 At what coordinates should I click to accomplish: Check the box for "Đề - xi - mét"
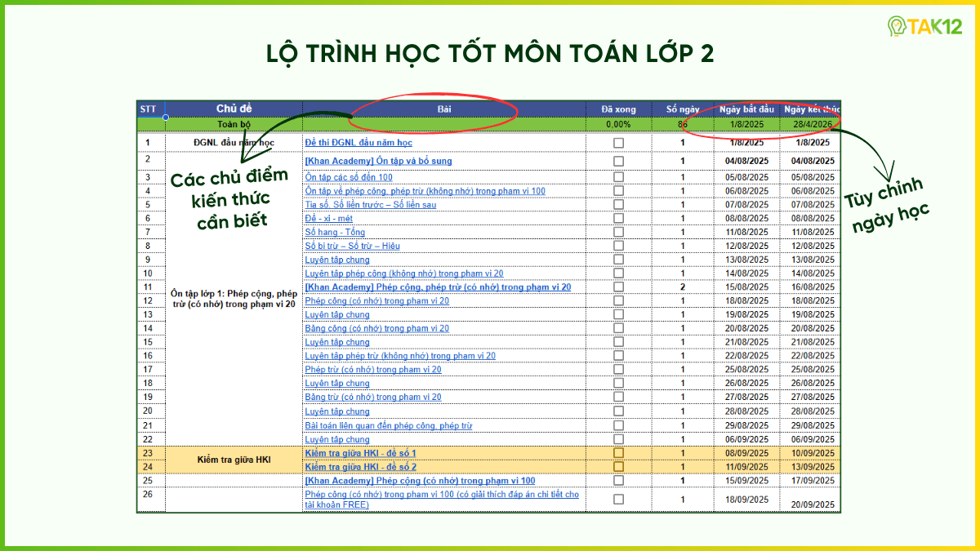[x=618, y=218]
